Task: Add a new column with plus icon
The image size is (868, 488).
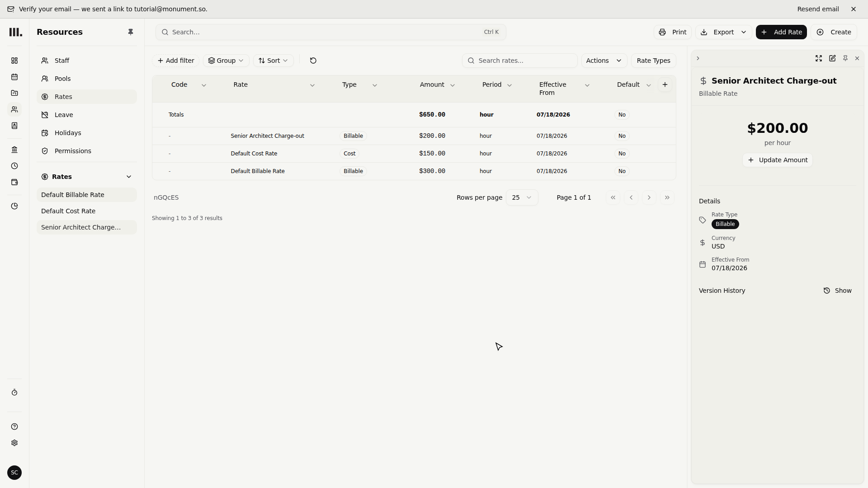Action: click(665, 84)
